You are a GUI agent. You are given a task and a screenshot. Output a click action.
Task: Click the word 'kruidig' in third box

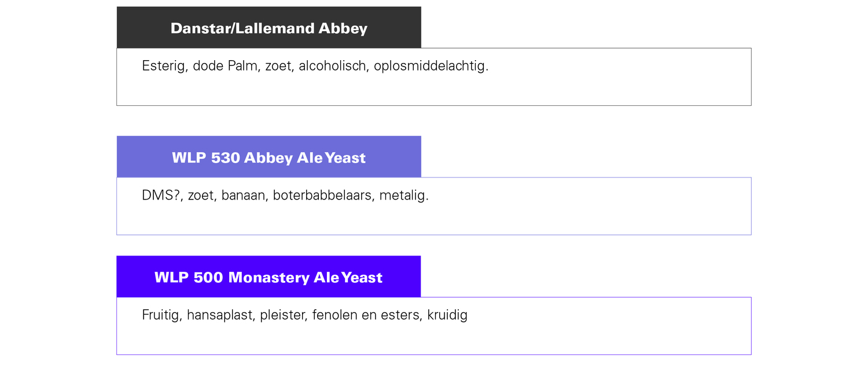[447, 316]
